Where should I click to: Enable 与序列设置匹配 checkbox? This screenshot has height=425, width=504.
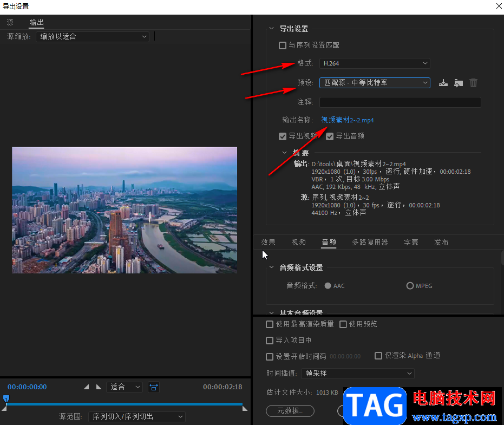(283, 45)
